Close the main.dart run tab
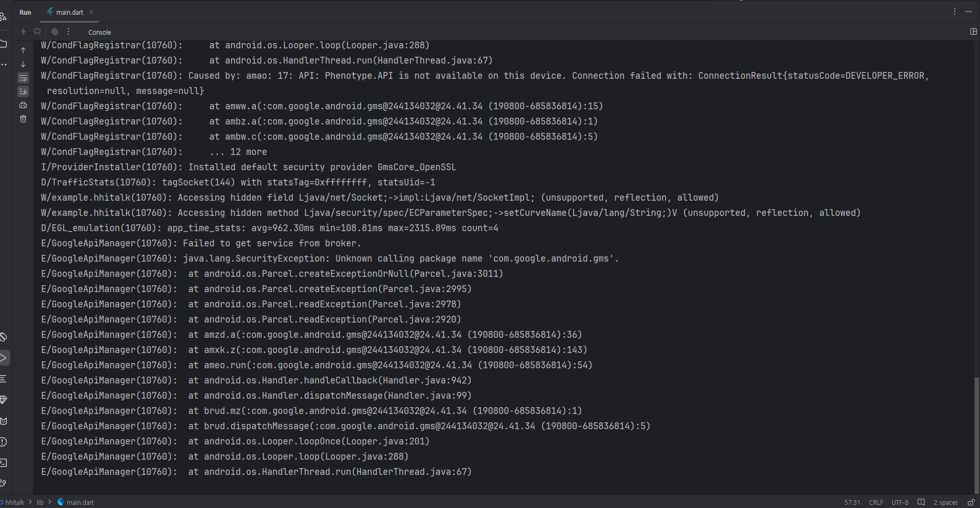Image resolution: width=980 pixels, height=508 pixels. 91,12
